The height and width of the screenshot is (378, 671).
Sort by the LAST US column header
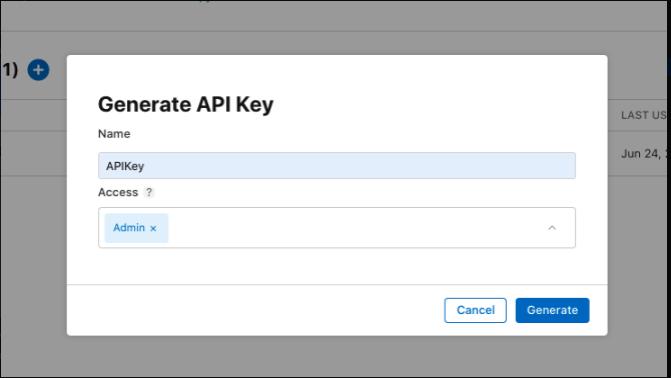(x=644, y=115)
